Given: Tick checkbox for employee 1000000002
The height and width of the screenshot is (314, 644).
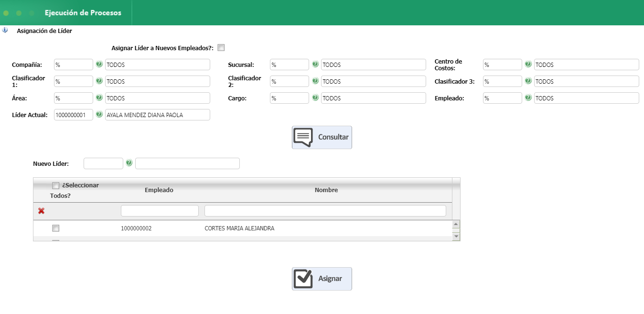Looking at the screenshot, I should coord(55,228).
